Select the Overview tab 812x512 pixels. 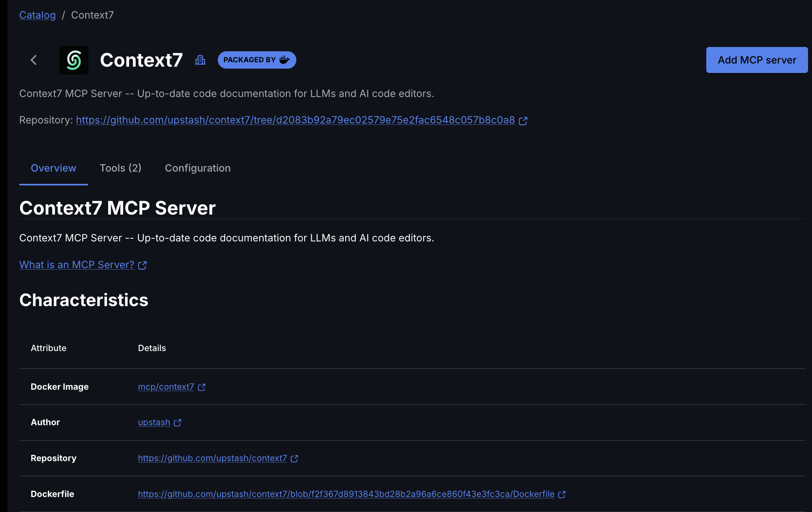(53, 168)
